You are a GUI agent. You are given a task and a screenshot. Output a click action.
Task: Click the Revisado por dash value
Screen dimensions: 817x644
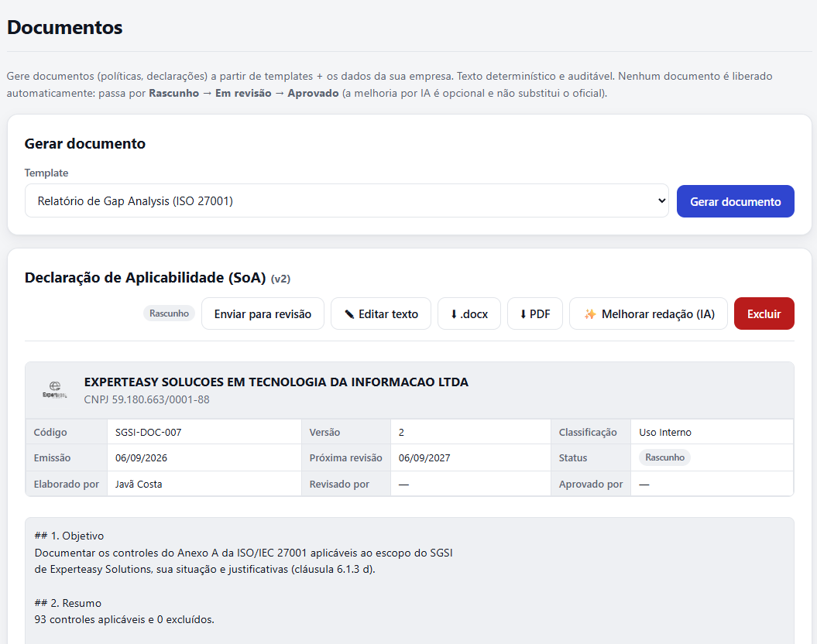point(403,485)
